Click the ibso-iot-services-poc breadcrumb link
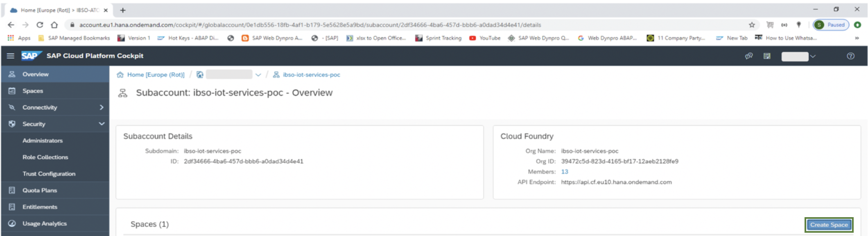The width and height of the screenshot is (868, 236). [x=312, y=75]
